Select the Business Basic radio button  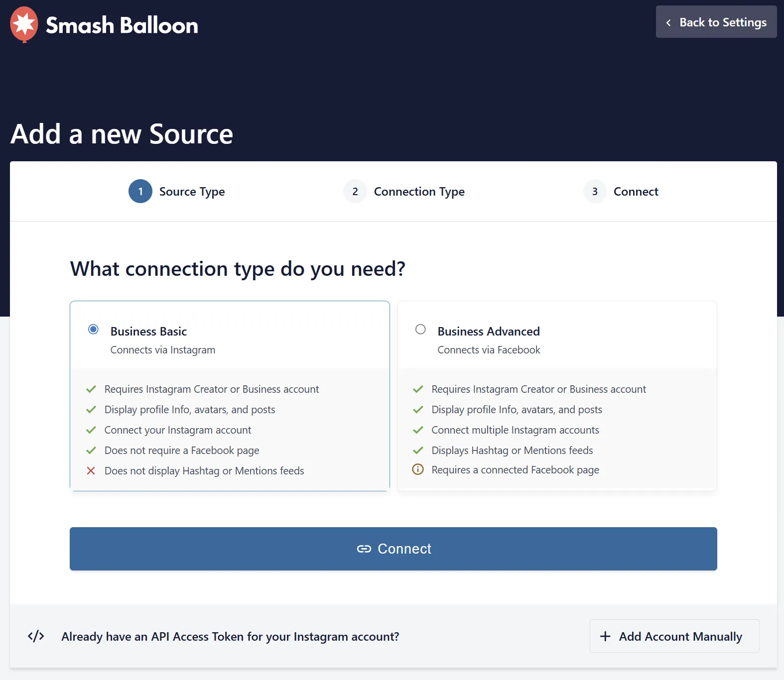[x=93, y=329]
